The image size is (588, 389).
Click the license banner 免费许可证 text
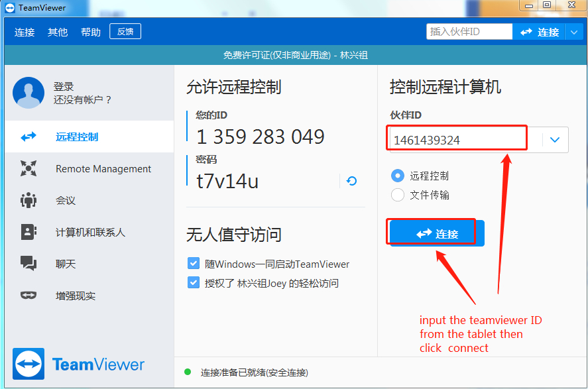(296, 56)
